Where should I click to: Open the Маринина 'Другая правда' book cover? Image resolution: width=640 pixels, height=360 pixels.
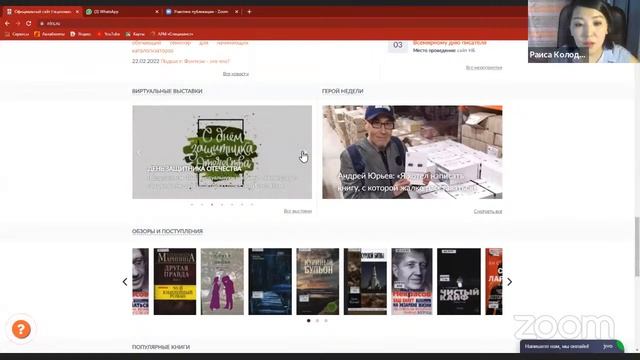[175, 281]
